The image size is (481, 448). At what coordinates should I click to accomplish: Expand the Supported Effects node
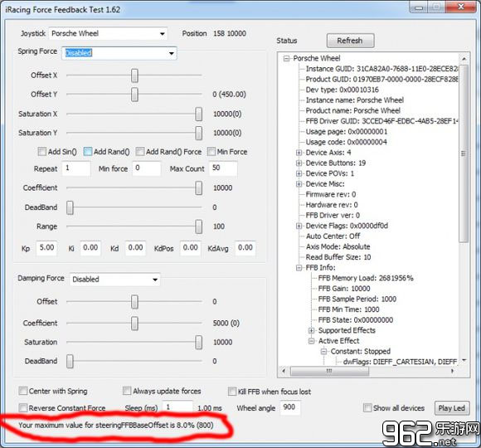[x=311, y=330]
